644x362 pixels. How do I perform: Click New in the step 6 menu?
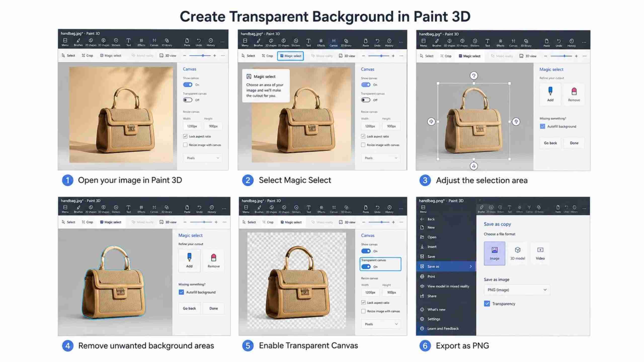coord(446,227)
